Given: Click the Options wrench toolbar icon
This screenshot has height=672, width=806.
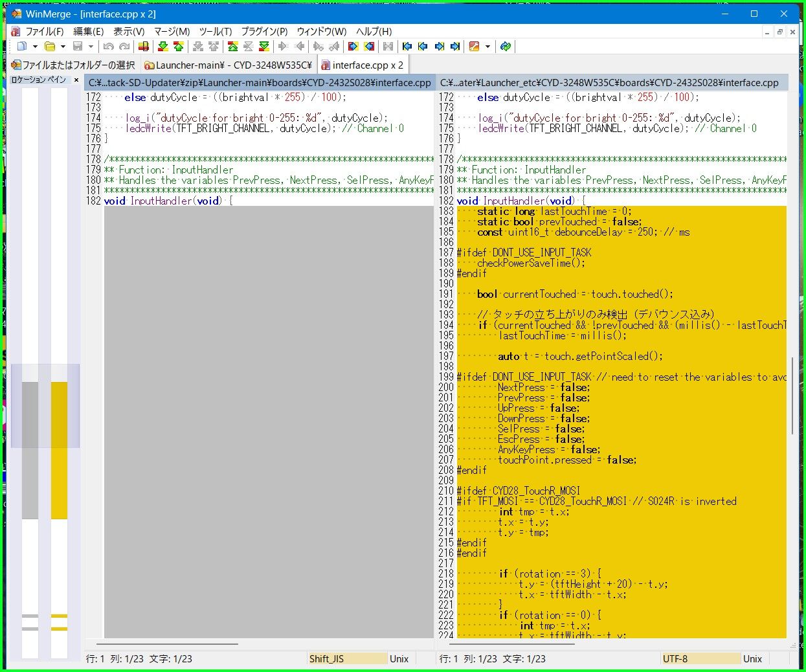Looking at the screenshot, I should (475, 47).
